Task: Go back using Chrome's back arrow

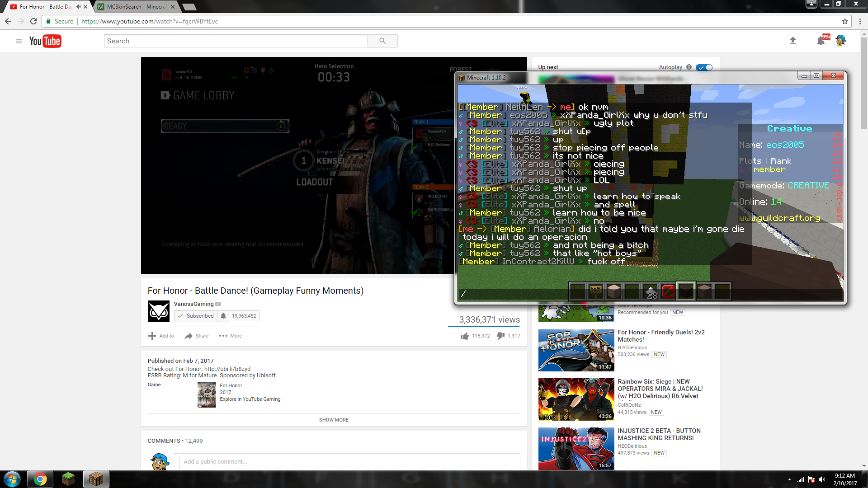Action: (x=8, y=21)
